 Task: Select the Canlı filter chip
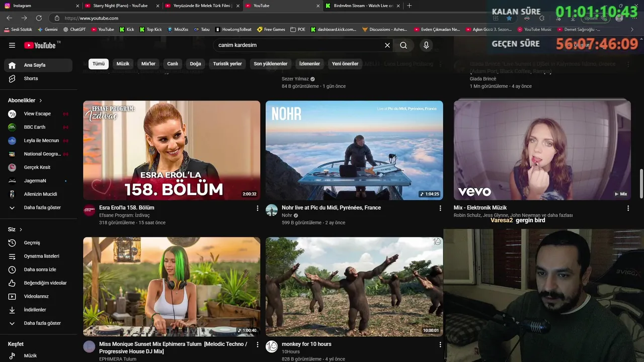[x=173, y=64]
